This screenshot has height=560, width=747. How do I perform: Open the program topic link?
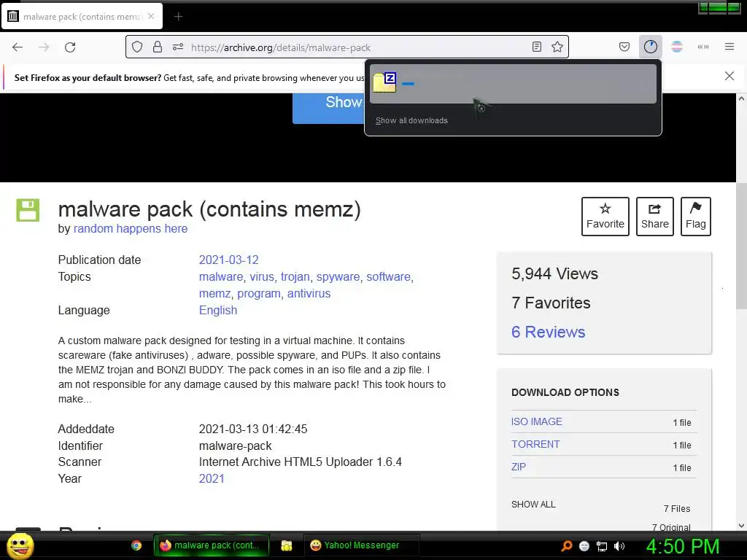(x=259, y=293)
